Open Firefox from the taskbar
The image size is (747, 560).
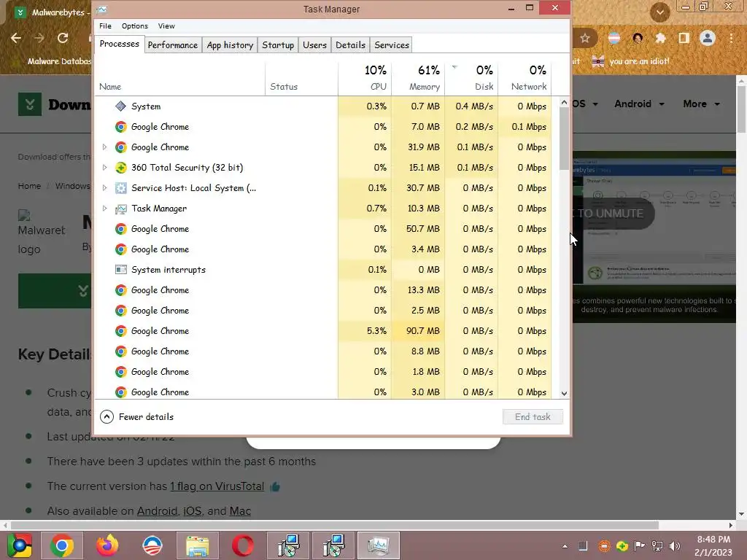click(107, 545)
